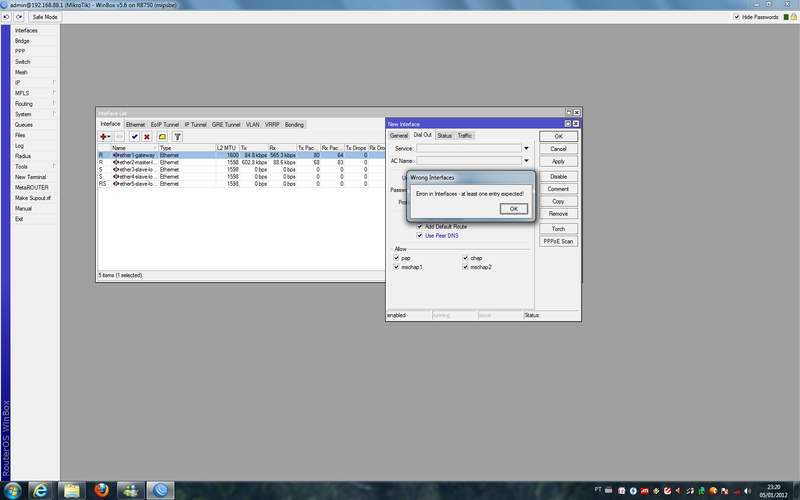
Task: Click the Service input field
Action: tap(469, 148)
